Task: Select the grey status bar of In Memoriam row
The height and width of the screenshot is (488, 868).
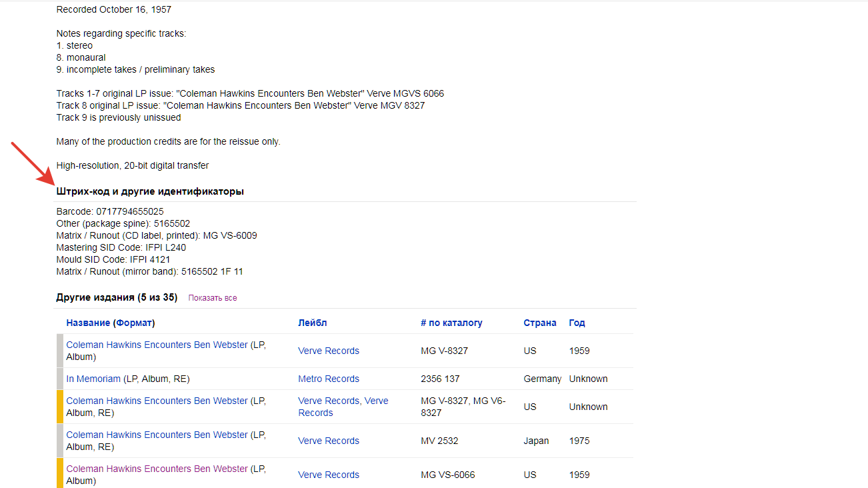Action: coord(60,379)
